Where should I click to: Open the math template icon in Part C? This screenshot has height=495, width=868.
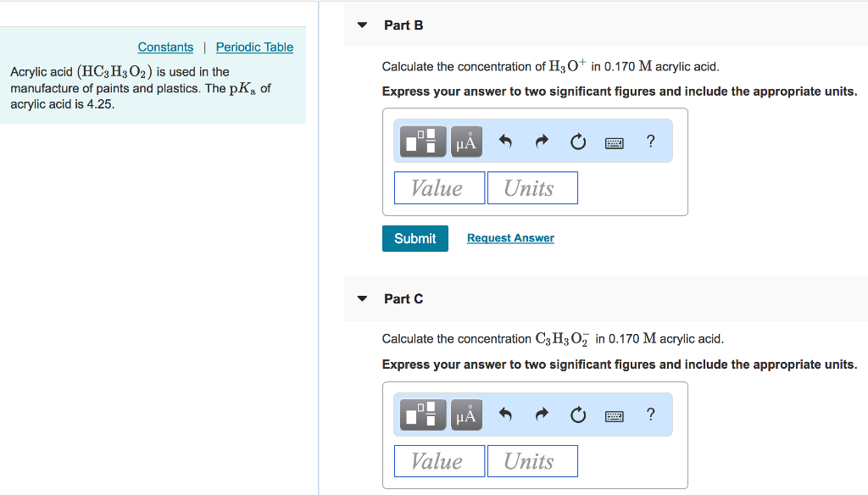[421, 414]
